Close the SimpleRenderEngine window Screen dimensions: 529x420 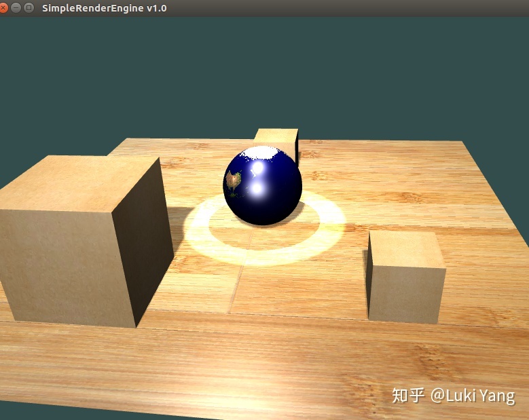tap(3, 7)
